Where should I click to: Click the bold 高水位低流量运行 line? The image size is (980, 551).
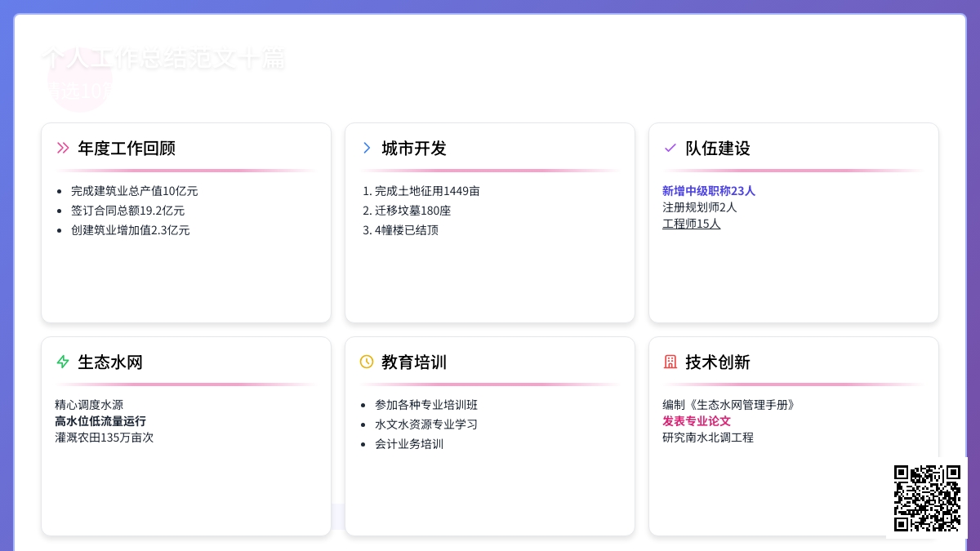100,421
